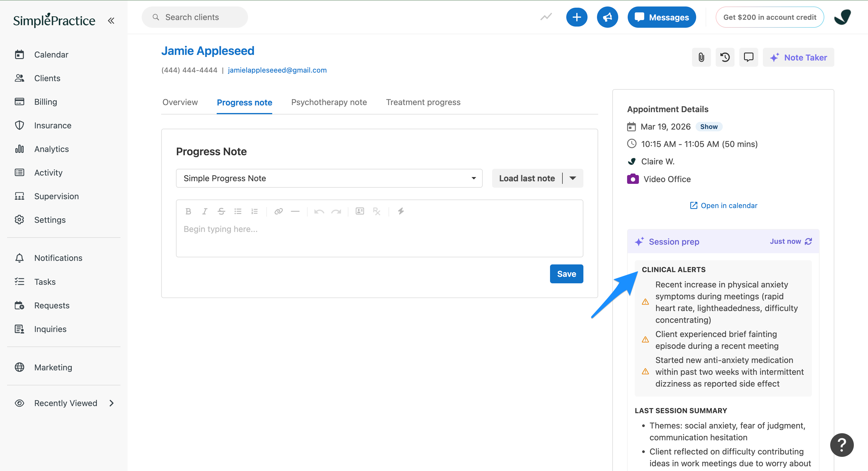Go to Clients in the sidebar
This screenshot has width=868, height=471.
(47, 78)
